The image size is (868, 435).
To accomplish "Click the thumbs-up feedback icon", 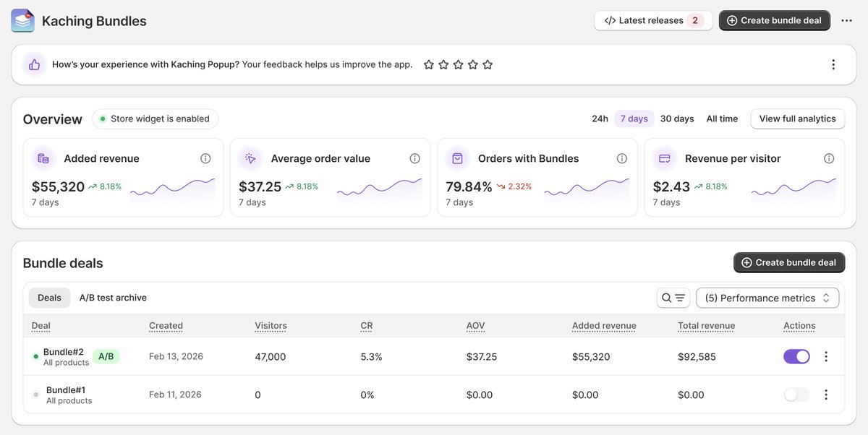I will pyautogui.click(x=34, y=64).
